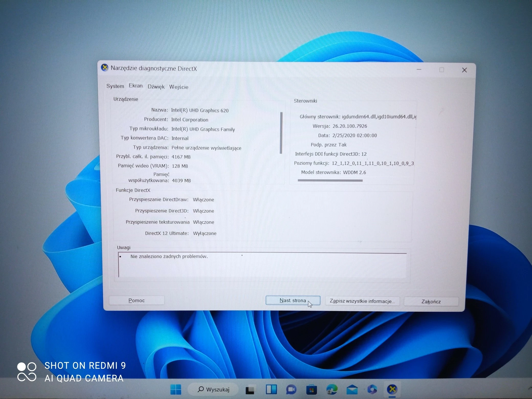This screenshot has height=399, width=532.
Task: Click the Przyspieszenie Direct3D Włączone status
Action: click(203, 211)
